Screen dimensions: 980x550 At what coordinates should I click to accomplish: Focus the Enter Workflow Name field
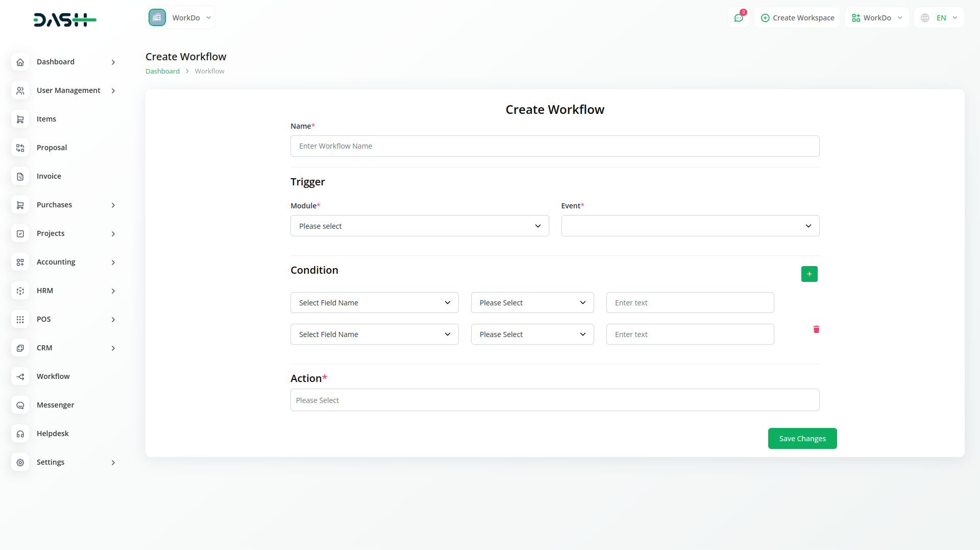pyautogui.click(x=555, y=146)
